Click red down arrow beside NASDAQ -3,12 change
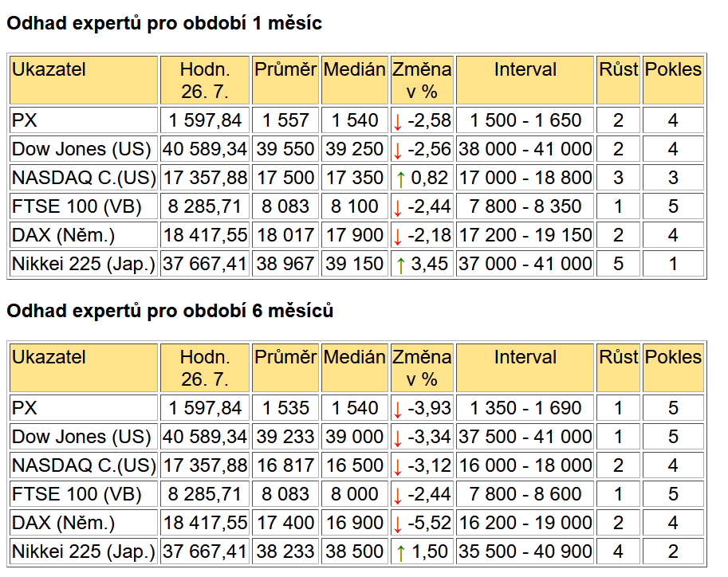The height and width of the screenshot is (577, 728). pos(397,467)
